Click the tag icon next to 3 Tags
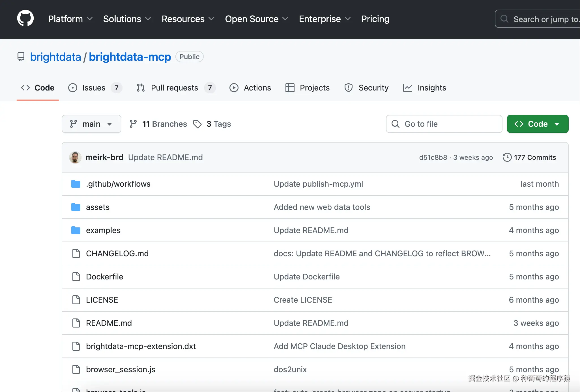580x392 pixels. click(x=197, y=124)
